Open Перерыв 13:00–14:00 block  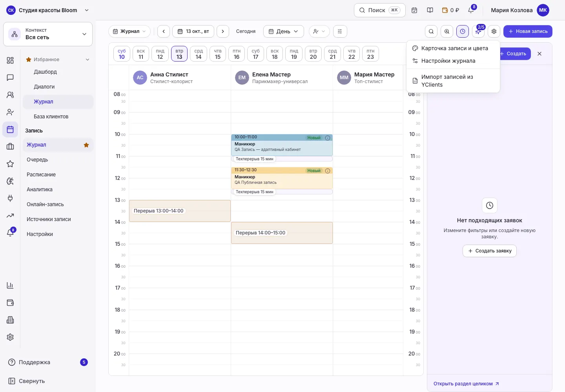point(180,211)
